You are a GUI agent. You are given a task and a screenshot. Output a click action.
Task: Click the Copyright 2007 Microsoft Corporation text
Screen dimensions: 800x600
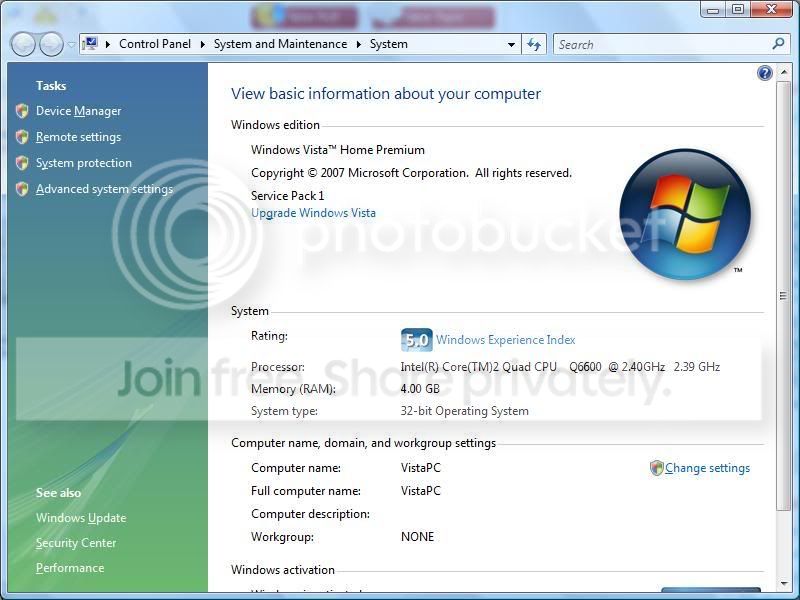(x=411, y=173)
